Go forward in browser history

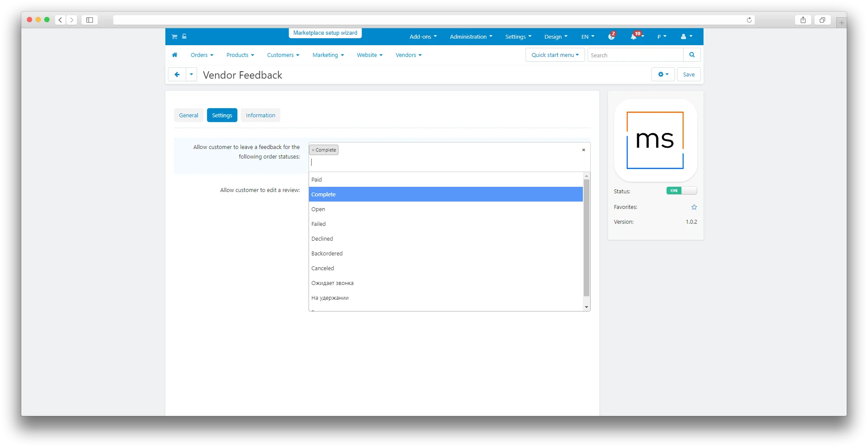pyautogui.click(x=72, y=20)
